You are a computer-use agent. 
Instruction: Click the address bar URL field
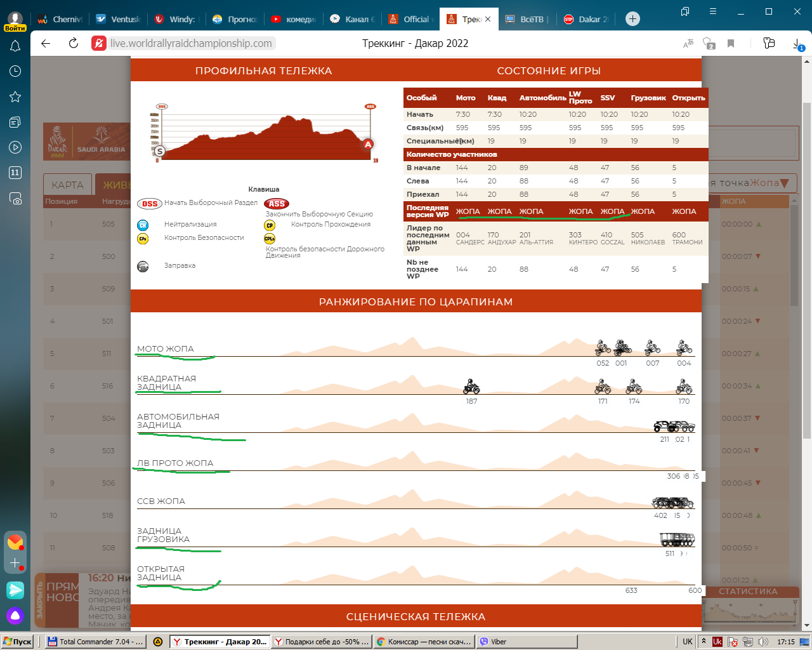pos(191,43)
